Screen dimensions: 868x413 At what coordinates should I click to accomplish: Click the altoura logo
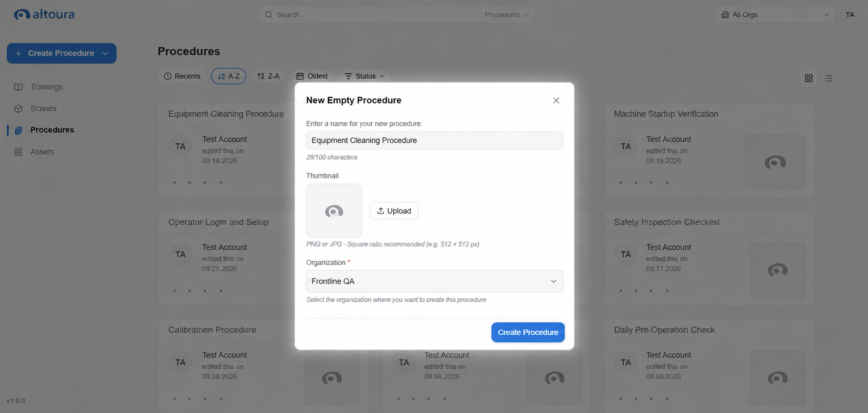44,14
